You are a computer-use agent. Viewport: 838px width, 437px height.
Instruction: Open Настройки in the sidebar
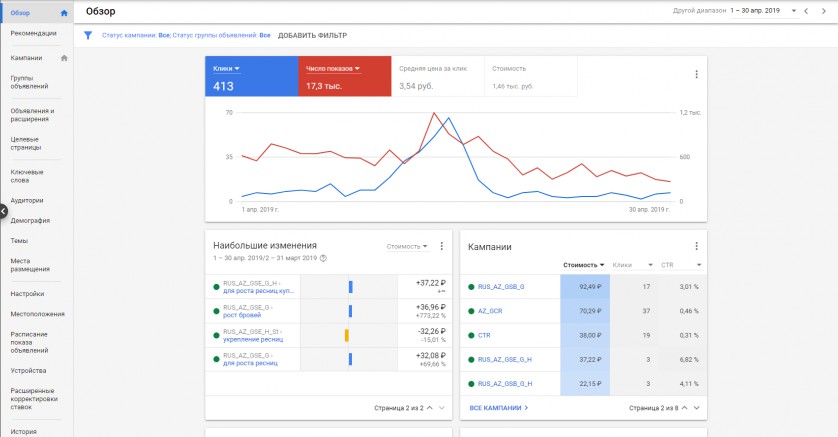coord(27,294)
